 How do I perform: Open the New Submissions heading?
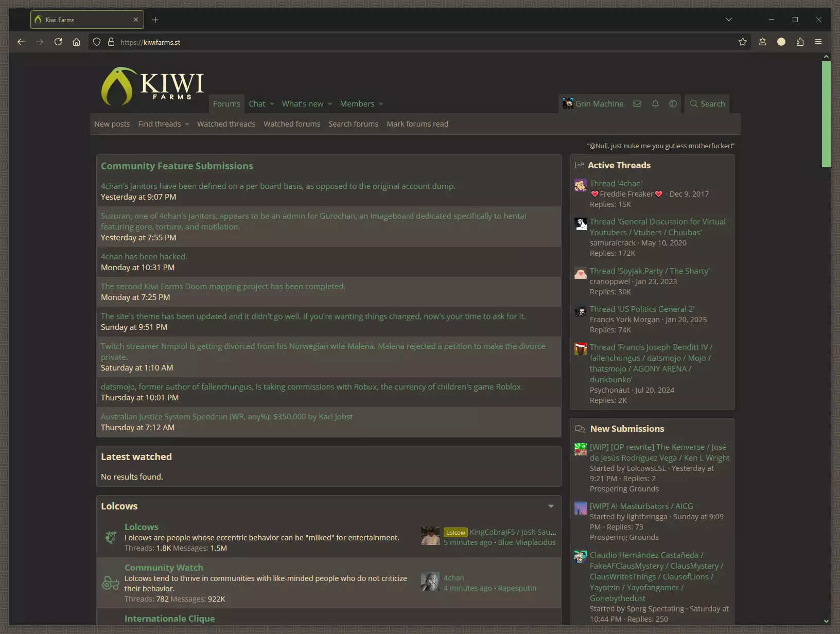[x=627, y=429]
